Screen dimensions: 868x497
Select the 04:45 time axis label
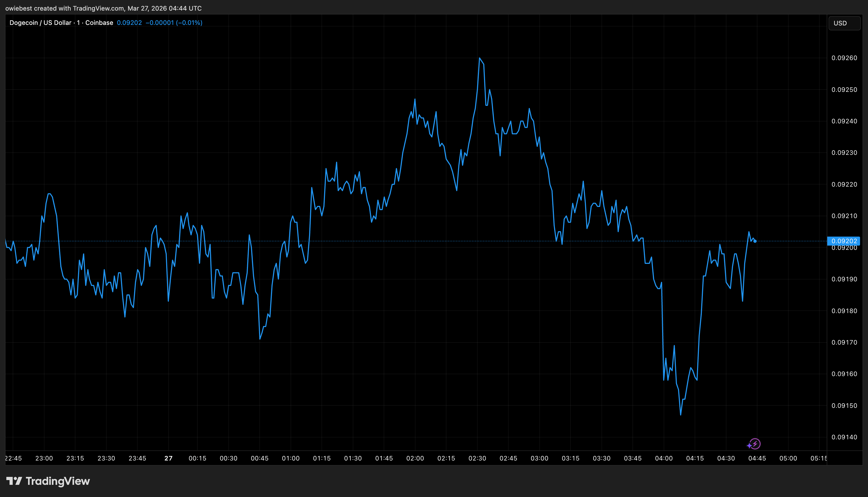tap(757, 458)
